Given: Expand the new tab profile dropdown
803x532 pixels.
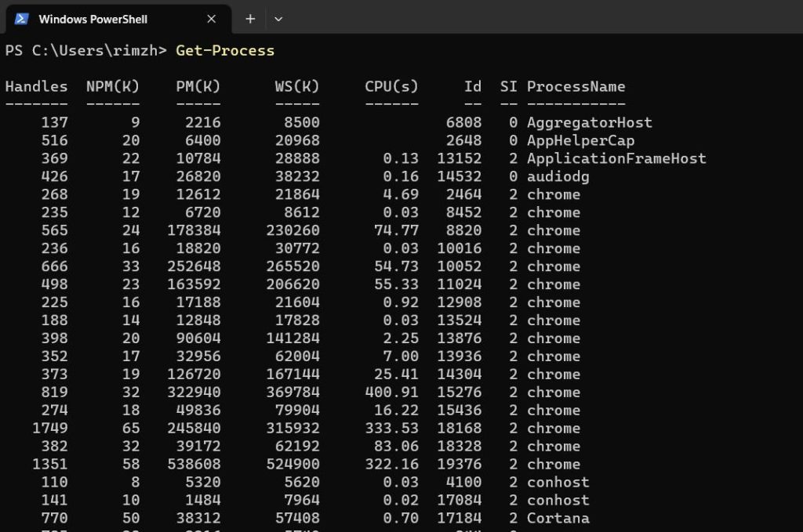Looking at the screenshot, I should pos(278,19).
